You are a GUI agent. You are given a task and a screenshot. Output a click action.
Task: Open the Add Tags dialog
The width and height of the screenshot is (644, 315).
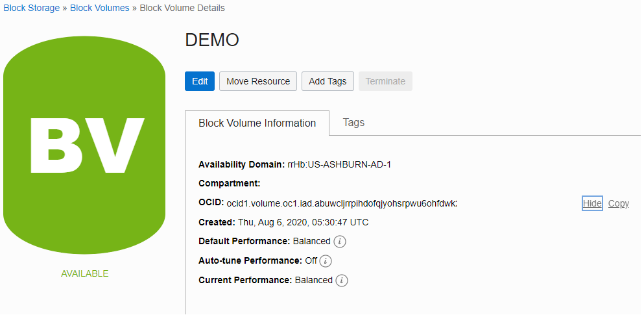[x=328, y=81]
